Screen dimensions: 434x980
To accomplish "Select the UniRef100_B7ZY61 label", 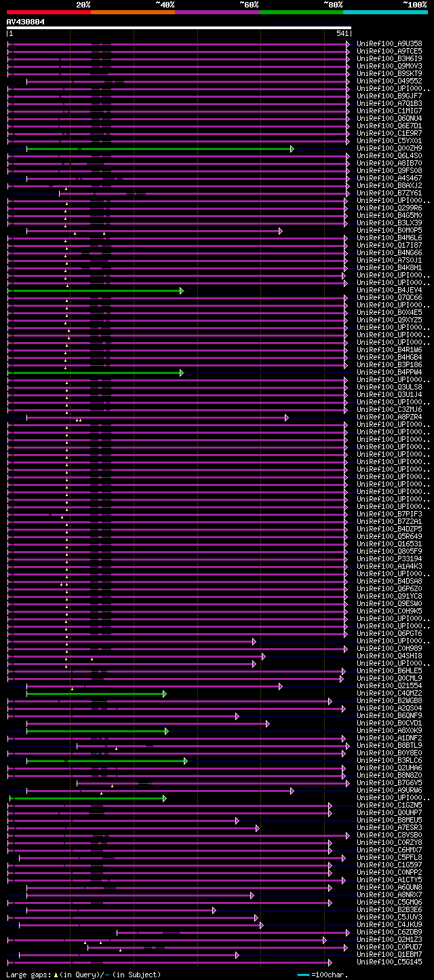I will pyautogui.click(x=389, y=193).
